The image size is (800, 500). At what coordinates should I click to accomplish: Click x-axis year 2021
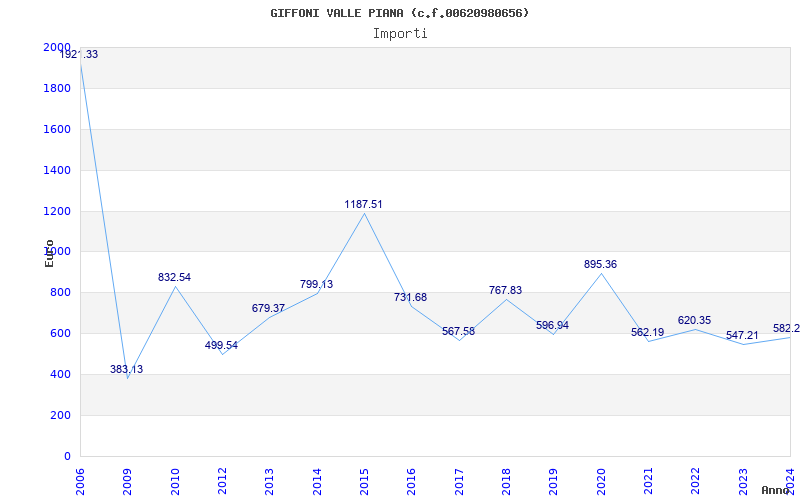[648, 482]
